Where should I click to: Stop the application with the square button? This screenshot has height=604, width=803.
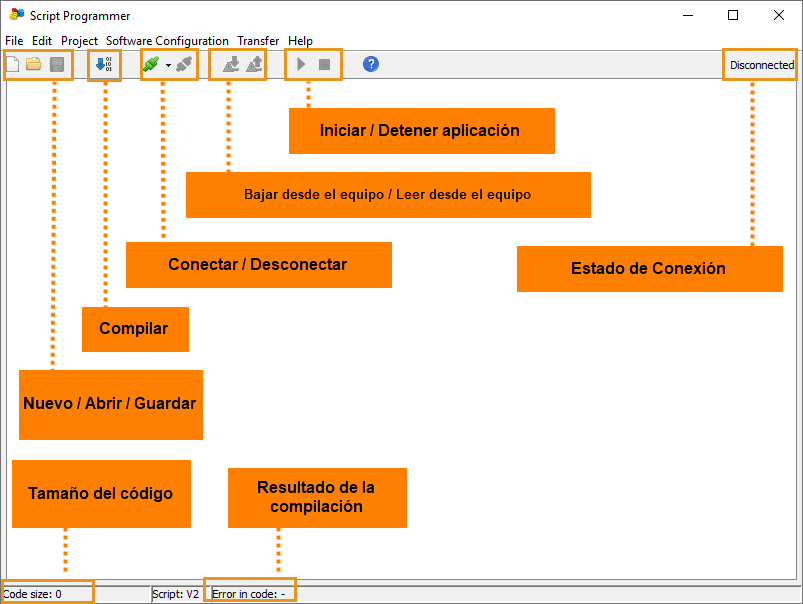324,65
